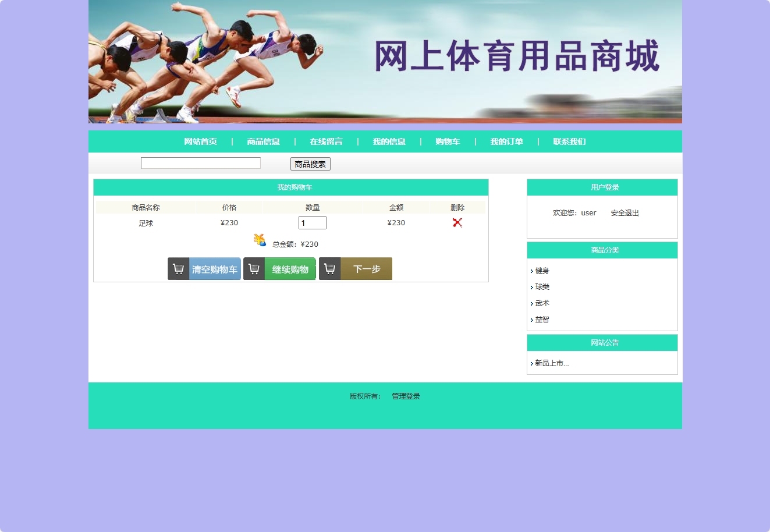Click the 商品搜索 search button

pyautogui.click(x=310, y=164)
